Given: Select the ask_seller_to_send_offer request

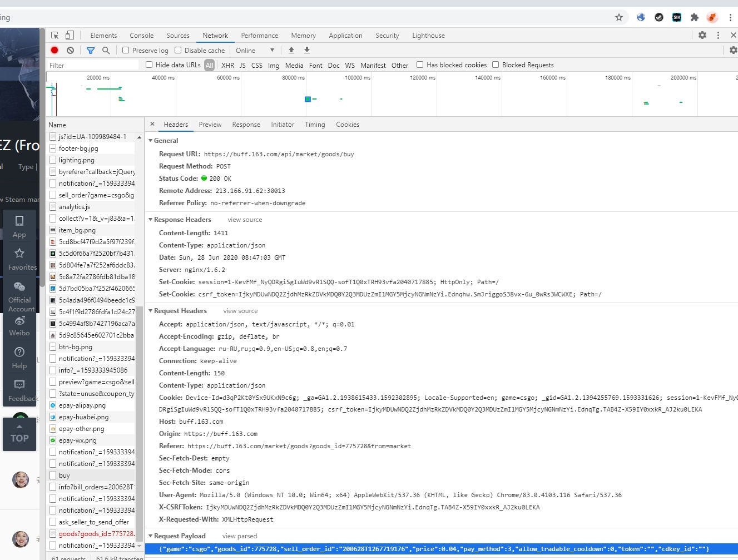Looking at the screenshot, I should click(x=91, y=522).
